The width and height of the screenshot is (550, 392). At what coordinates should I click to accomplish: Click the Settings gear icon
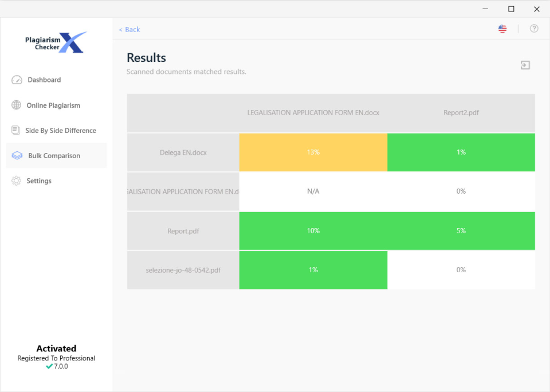15,181
